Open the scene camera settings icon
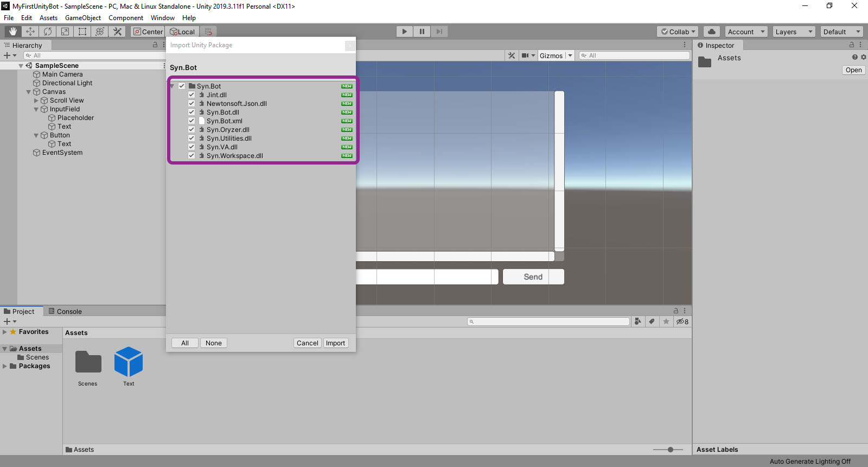 coord(525,55)
